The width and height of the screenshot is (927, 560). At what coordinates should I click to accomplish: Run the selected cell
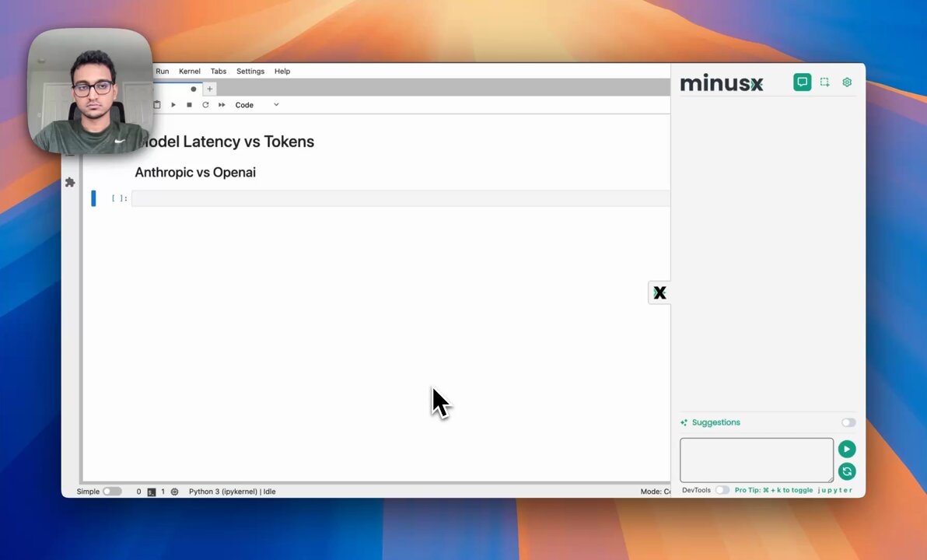pos(173,105)
